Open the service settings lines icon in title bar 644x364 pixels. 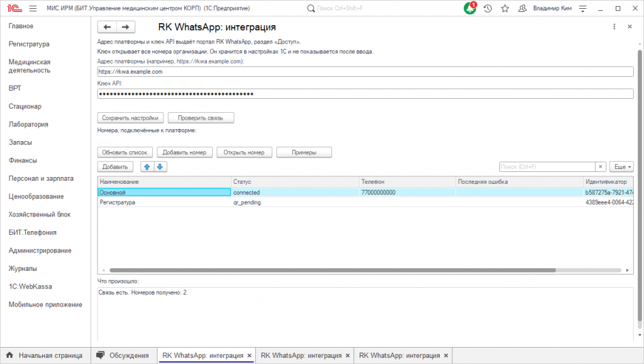pos(582,8)
